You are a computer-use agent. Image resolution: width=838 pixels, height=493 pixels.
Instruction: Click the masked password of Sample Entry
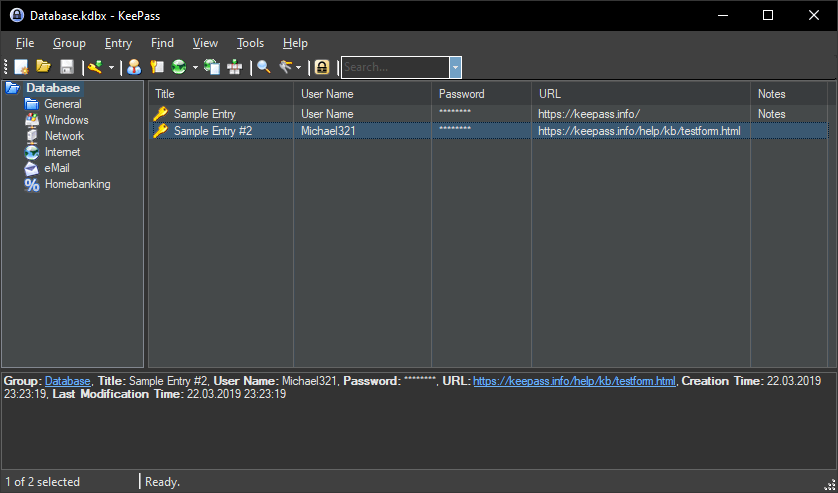(x=455, y=113)
